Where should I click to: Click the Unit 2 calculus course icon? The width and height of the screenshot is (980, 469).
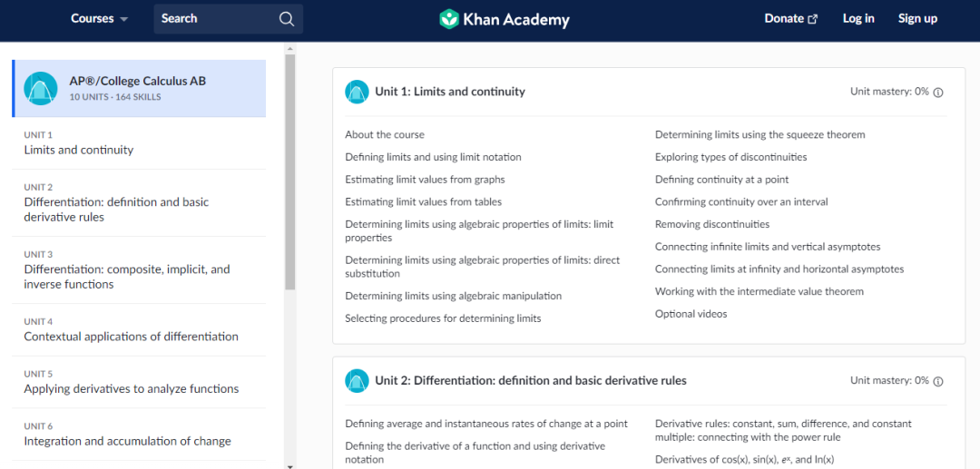(357, 380)
